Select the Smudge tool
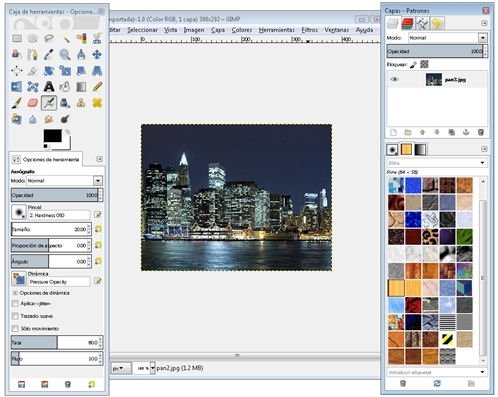 (x=49, y=119)
